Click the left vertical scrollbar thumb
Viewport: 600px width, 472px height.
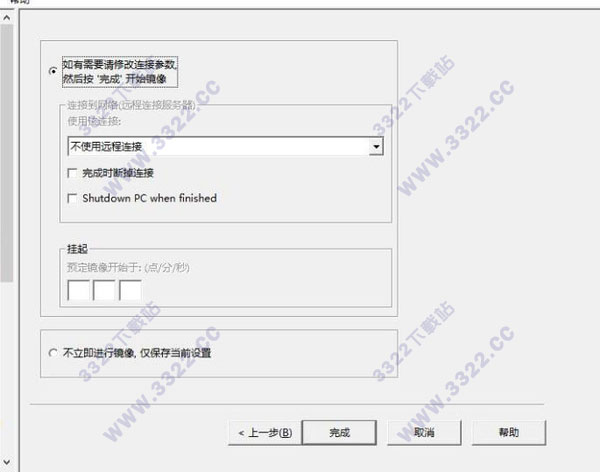7,153
